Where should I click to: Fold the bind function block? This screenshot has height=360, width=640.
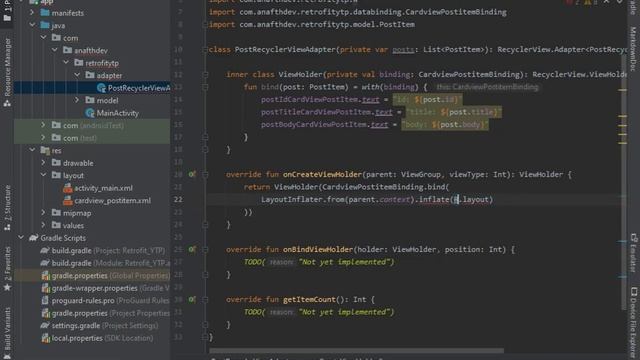coord(205,87)
